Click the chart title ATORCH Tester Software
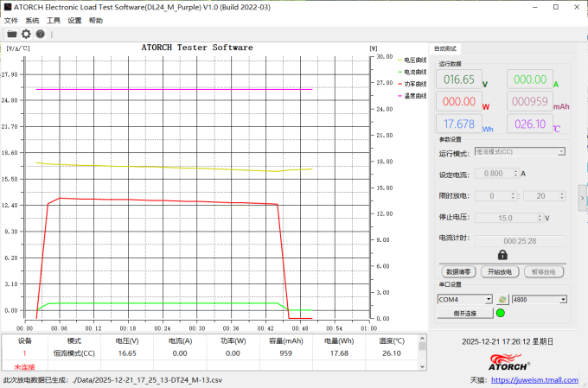Screen dimensions: 588x388 pos(197,48)
